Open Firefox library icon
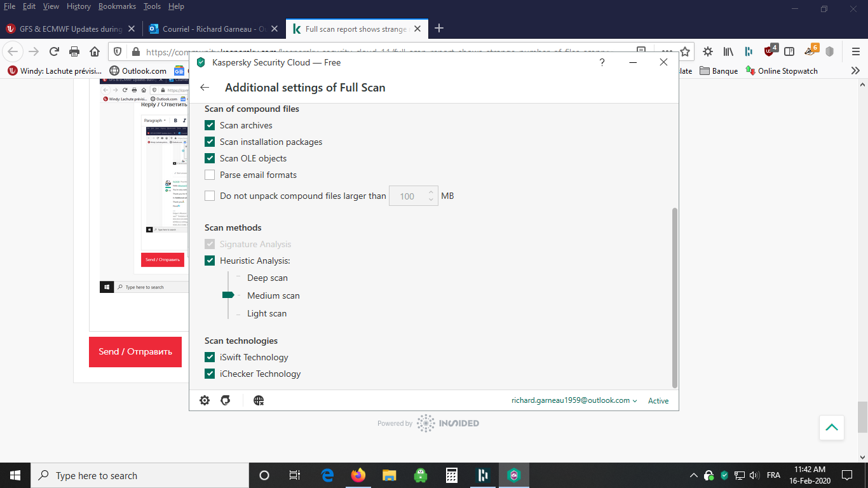The image size is (868, 488). (x=728, y=51)
